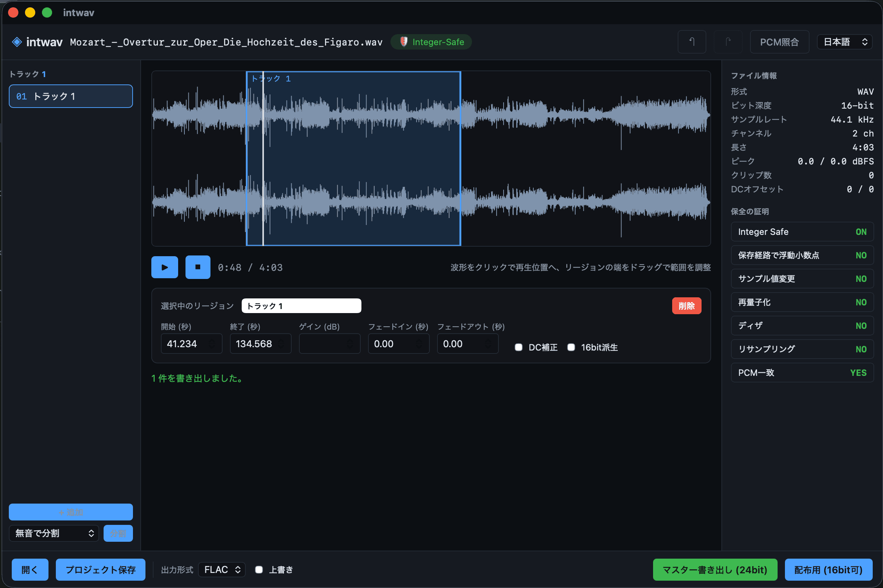Enable the DC補正 checkbox
Screen dimensions: 883x588
[518, 347]
